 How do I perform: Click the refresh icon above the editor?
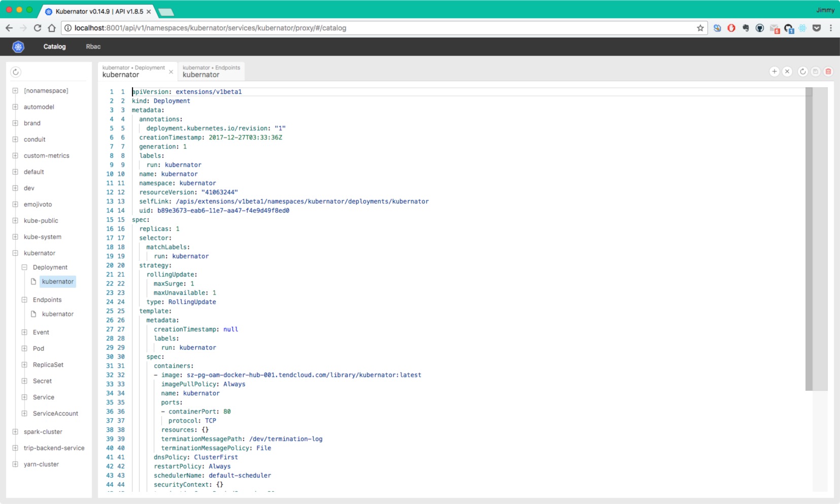click(802, 72)
